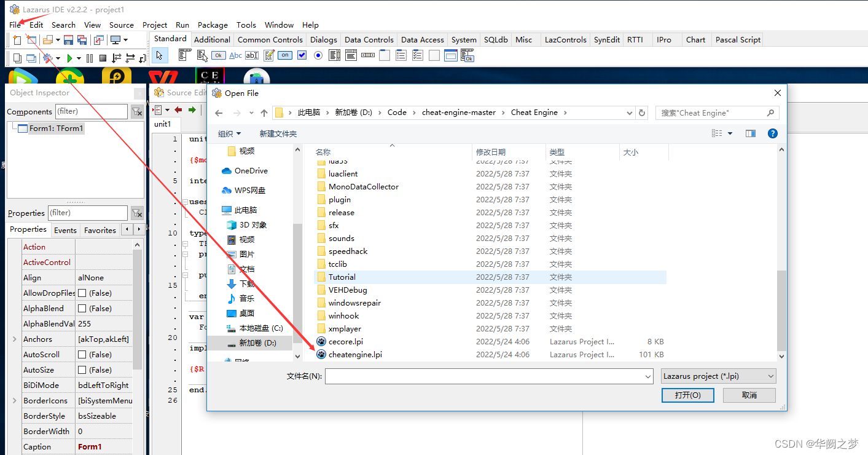Open the Package menu

(x=213, y=25)
